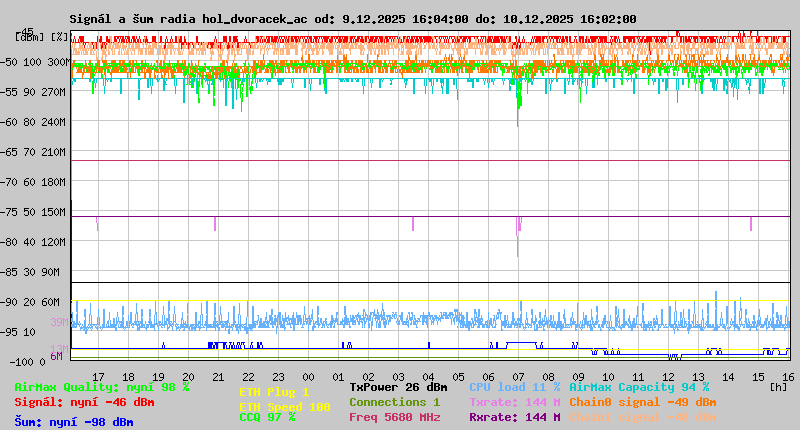The width and height of the screenshot is (800, 430).
Task: Click the pink Txrate 144 M label
Action: click(x=514, y=402)
